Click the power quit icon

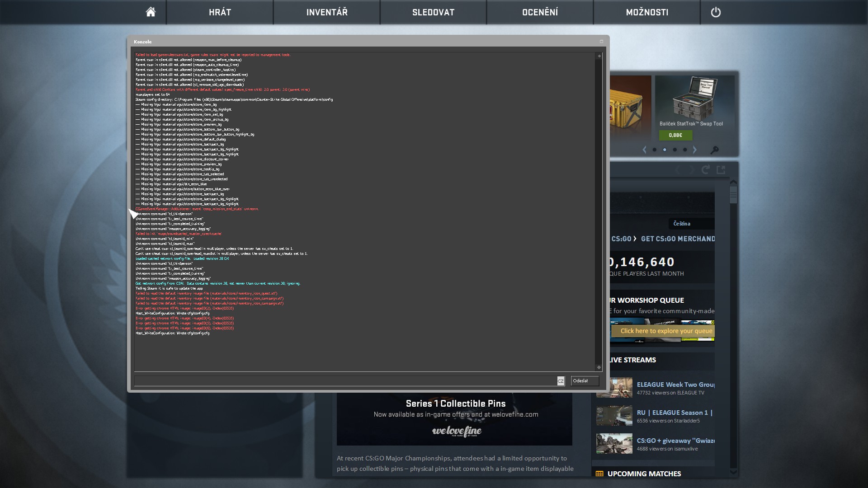716,12
